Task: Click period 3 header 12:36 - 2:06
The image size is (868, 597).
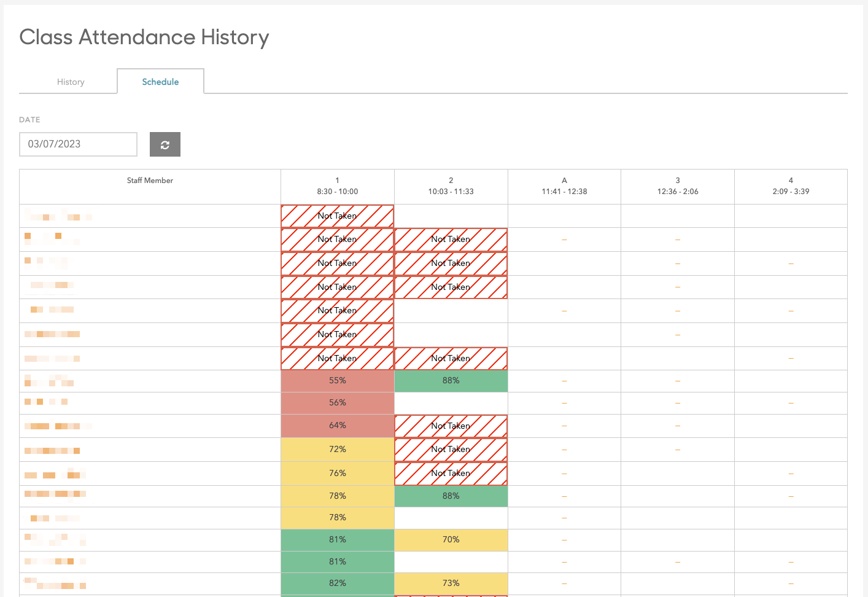Action: pos(677,186)
